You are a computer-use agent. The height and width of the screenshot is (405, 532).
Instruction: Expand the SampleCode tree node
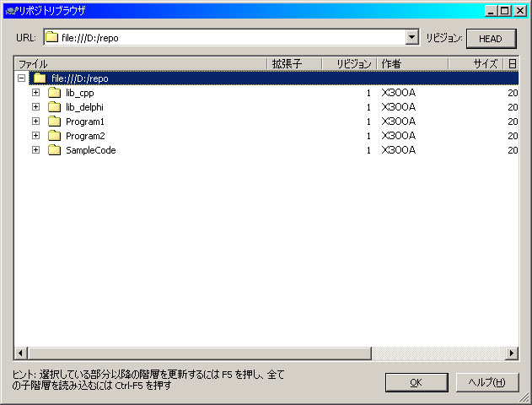click(35, 150)
